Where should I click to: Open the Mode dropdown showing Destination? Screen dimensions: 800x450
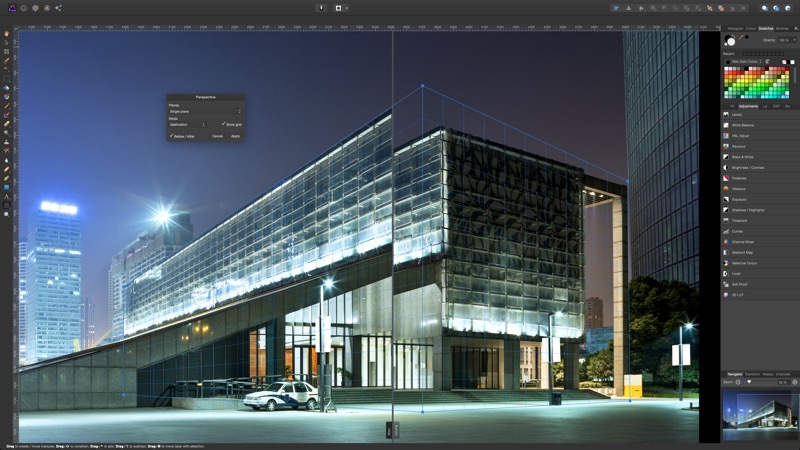click(x=187, y=124)
